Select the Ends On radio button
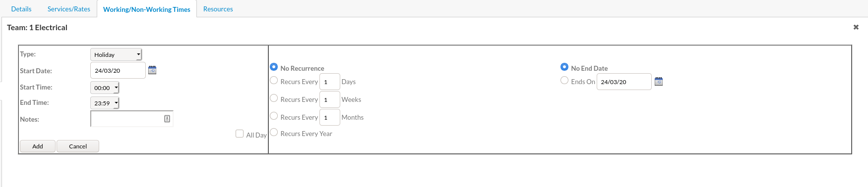Viewport: 868px width, 187px height. pos(564,80)
